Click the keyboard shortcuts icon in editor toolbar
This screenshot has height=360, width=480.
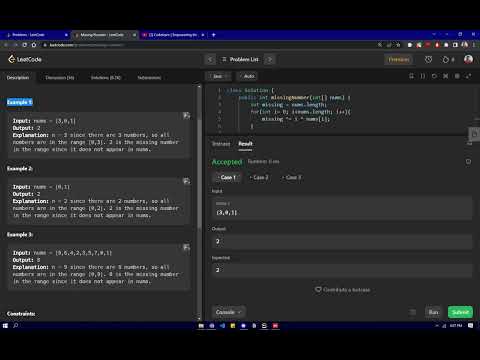coord(445,76)
